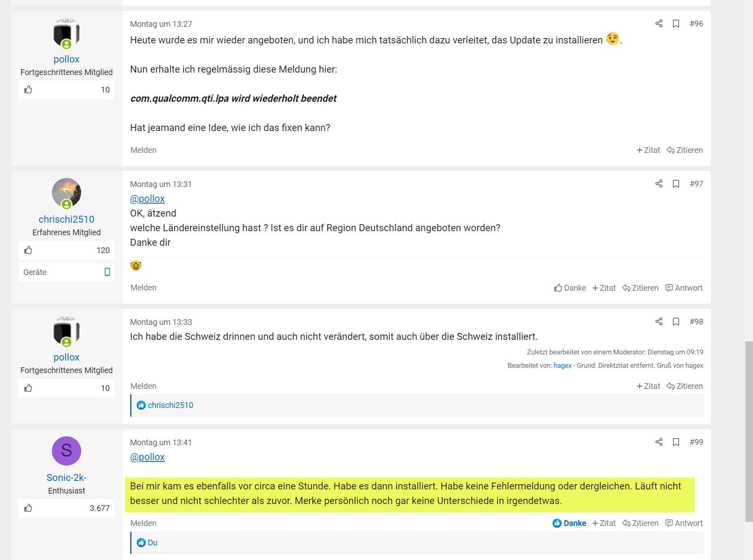The width and height of the screenshot is (753, 560).
Task: Click Zitieren on post #98
Action: [685, 386]
